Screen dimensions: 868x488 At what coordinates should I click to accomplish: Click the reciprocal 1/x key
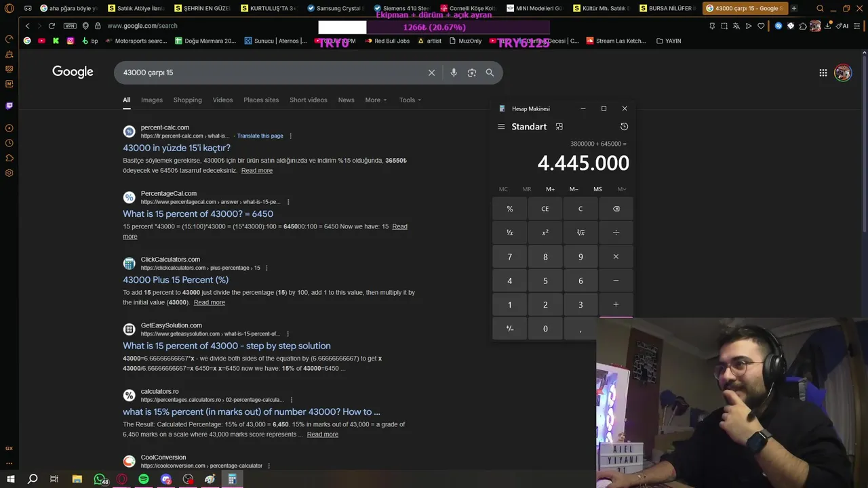point(510,232)
